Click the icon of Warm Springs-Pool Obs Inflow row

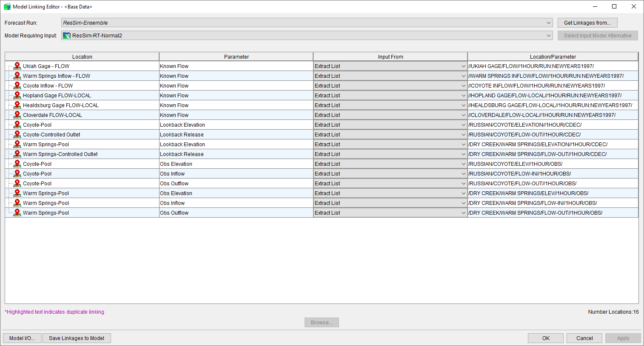(x=17, y=203)
